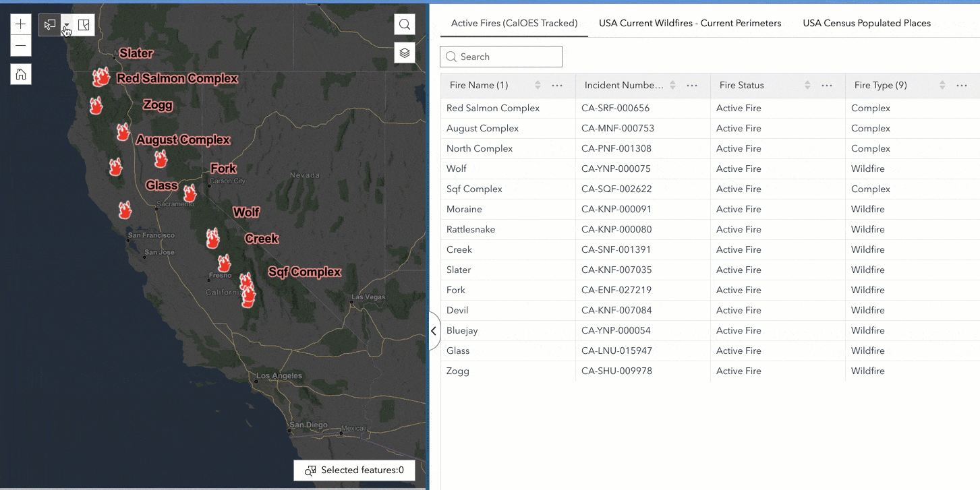The height and width of the screenshot is (490, 980).
Task: Click fire icon north of San Francisco
Action: tap(125, 210)
